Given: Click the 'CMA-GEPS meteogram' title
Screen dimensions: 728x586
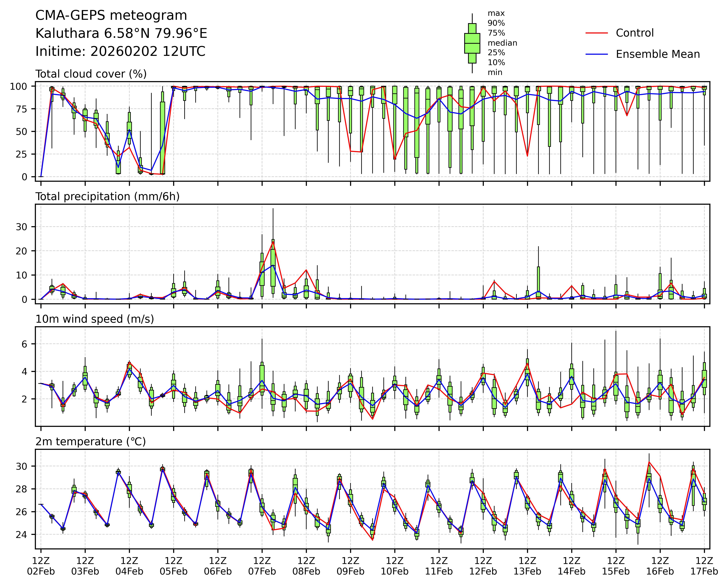Looking at the screenshot, I should pos(111,15).
